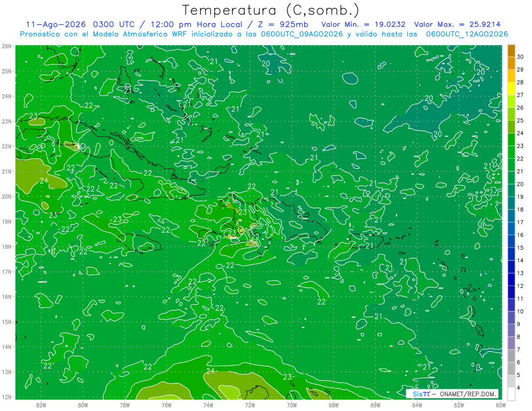Click longitude axis label "70W"
Viewport: 532px width, 411px height.
coord(292,405)
